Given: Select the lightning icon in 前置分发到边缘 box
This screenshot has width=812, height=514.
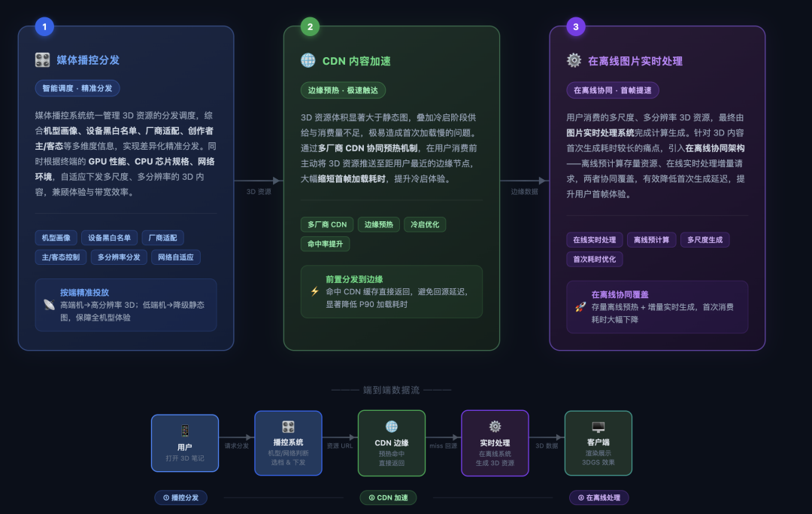Looking at the screenshot, I should (315, 291).
